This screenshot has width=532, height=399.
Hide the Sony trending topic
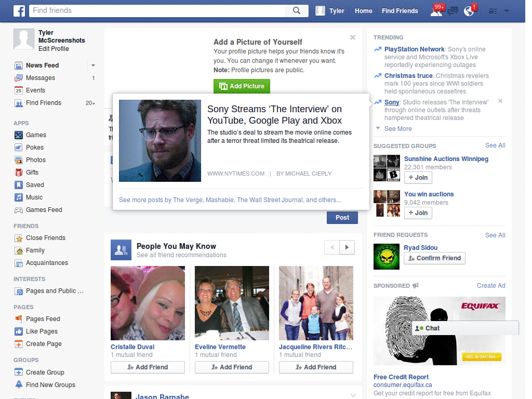[x=500, y=101]
